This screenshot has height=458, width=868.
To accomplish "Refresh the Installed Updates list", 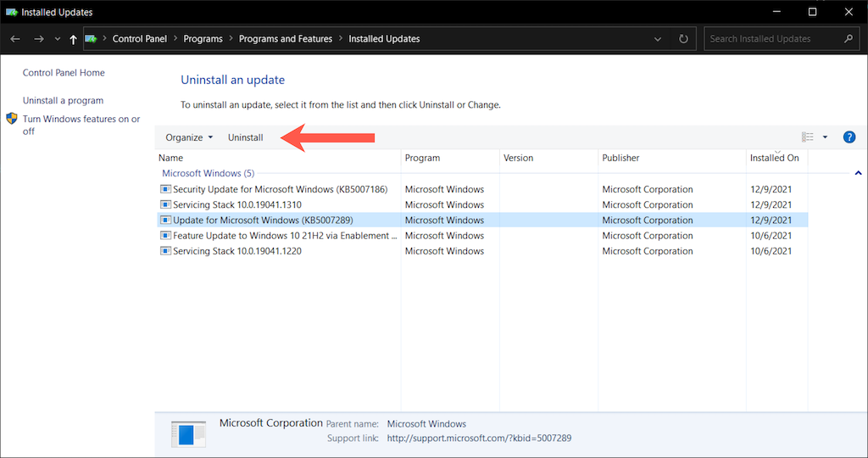I will [x=683, y=39].
